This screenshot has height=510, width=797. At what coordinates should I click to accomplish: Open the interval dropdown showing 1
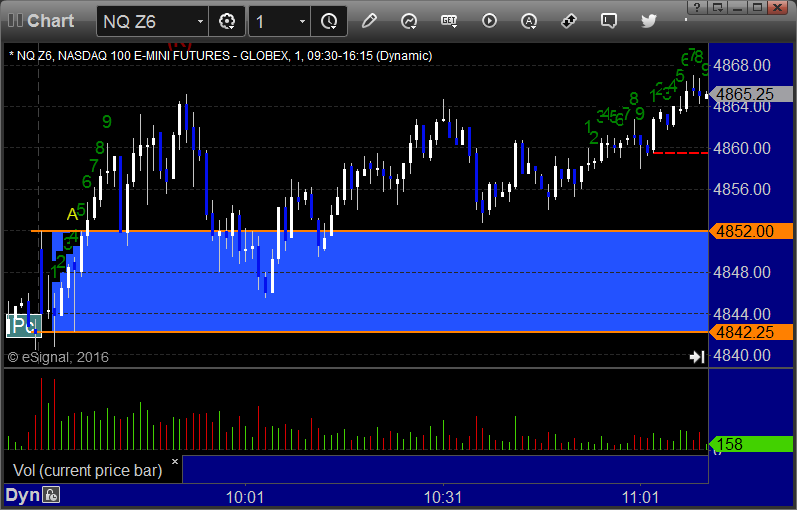pos(302,21)
